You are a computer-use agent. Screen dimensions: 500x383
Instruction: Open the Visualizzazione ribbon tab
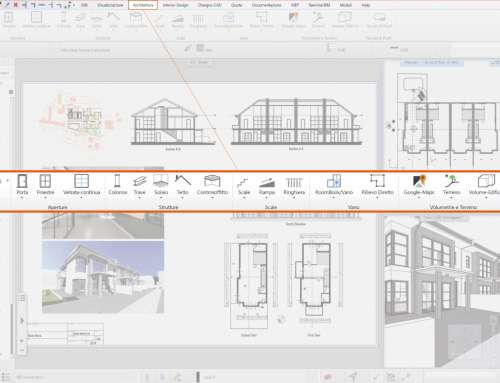point(110,5)
